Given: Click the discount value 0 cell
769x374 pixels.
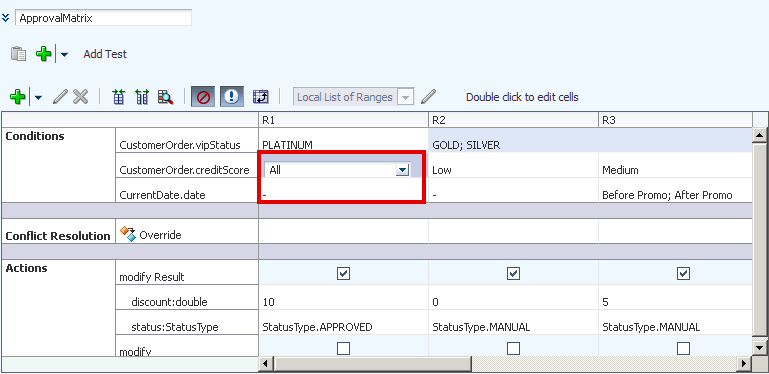Looking at the screenshot, I should click(x=513, y=297).
